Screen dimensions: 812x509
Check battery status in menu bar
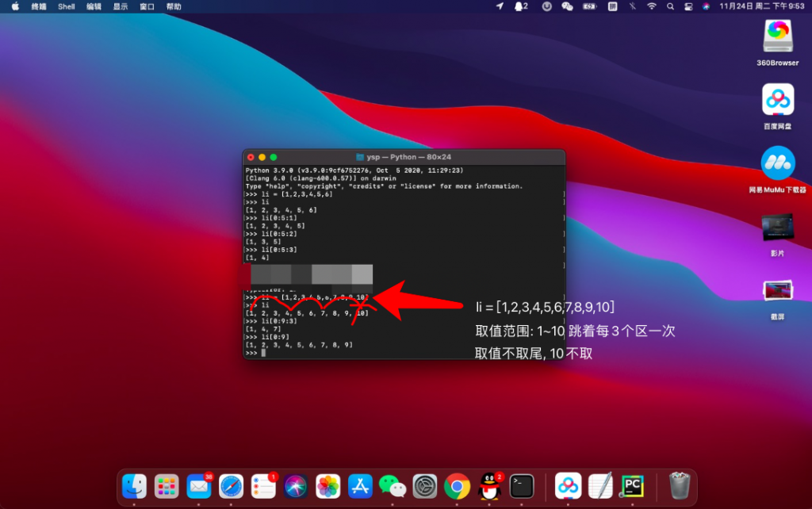click(x=590, y=6)
